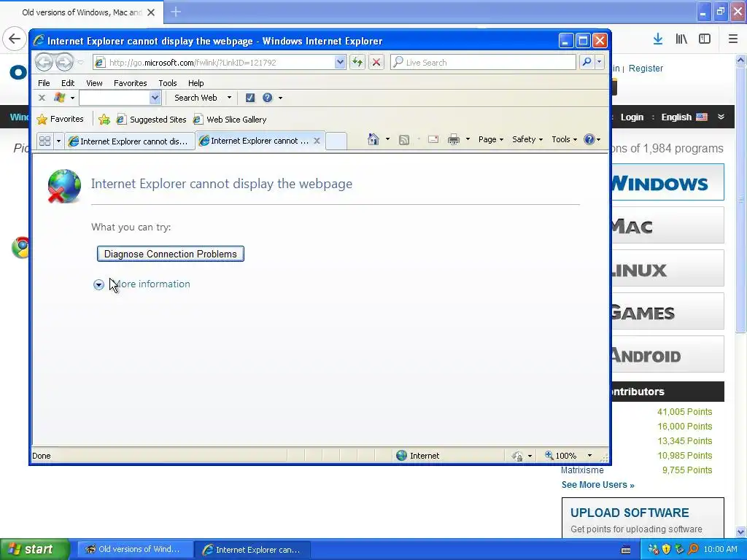This screenshot has width=747, height=560.
Task: Click the Windows category button on webpage
Action: tap(667, 183)
